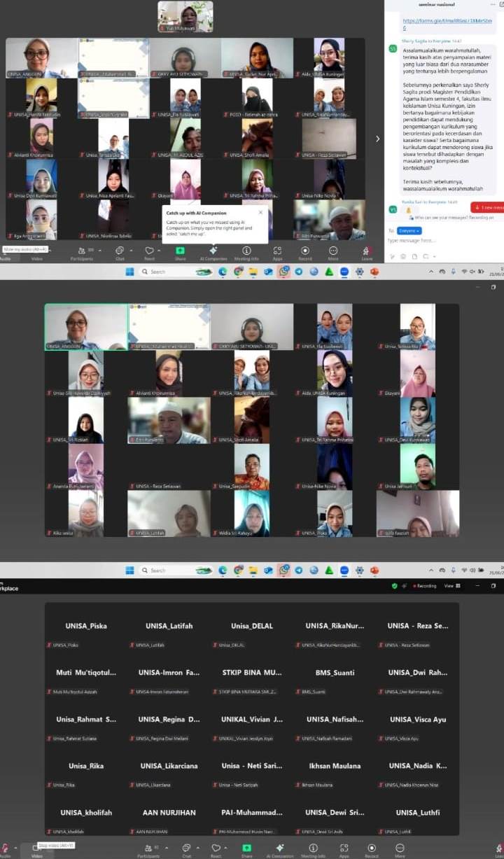
Task: Click green Share button in top Zoom toolbar
Action: tap(181, 252)
